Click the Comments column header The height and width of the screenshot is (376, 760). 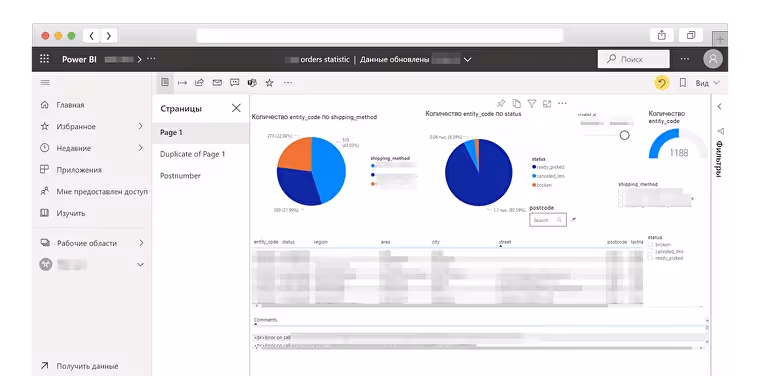click(x=266, y=320)
